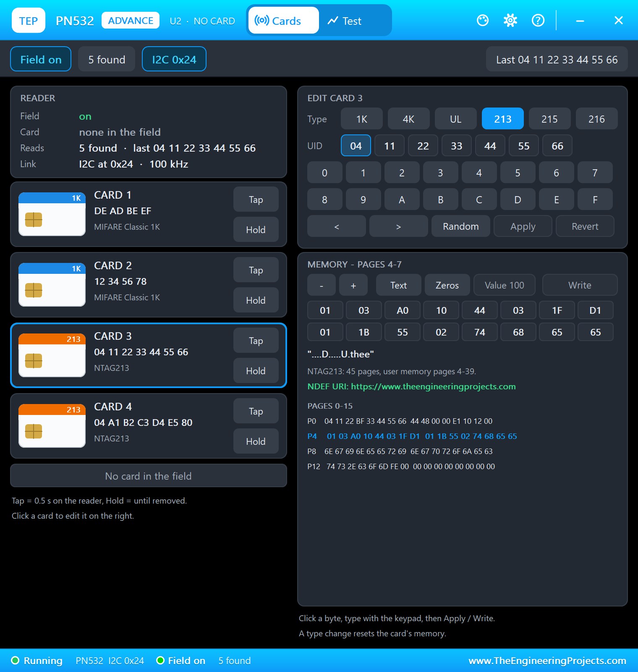Move cursor left with < key
This screenshot has width=638, height=672.
[x=337, y=226]
